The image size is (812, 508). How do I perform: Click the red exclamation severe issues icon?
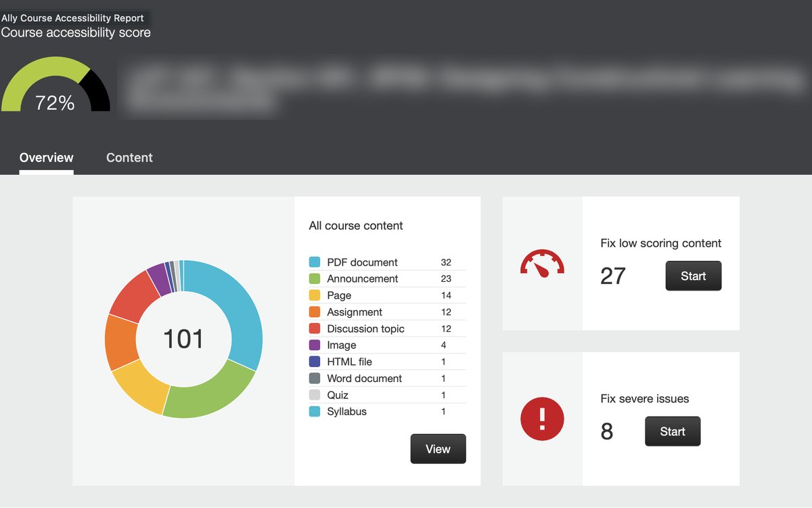[x=542, y=419]
